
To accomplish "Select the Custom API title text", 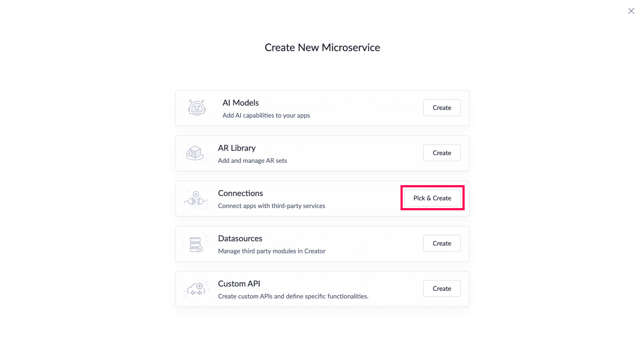I will point(239,284).
